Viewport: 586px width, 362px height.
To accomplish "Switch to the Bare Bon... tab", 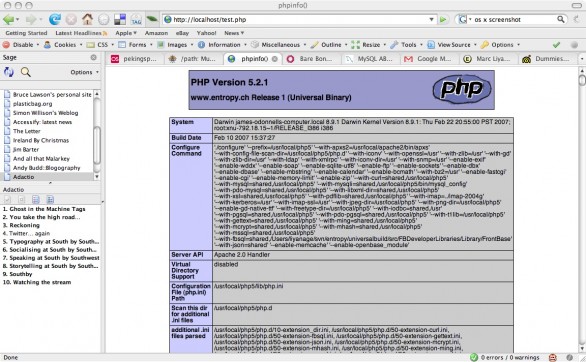I will pos(311,59).
